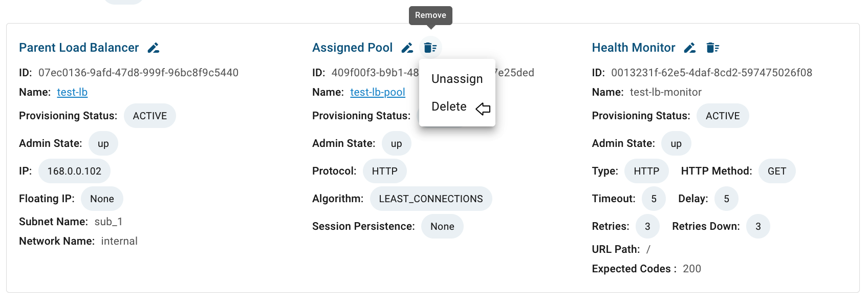This screenshot has height=302, width=868.
Task: Open the Assigned Pool remove trash icon
Action: point(430,48)
